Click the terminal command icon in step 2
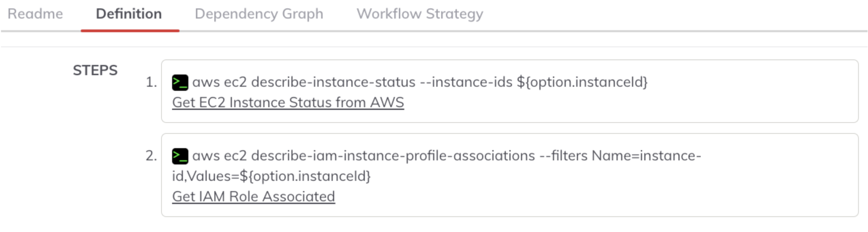 tap(180, 156)
